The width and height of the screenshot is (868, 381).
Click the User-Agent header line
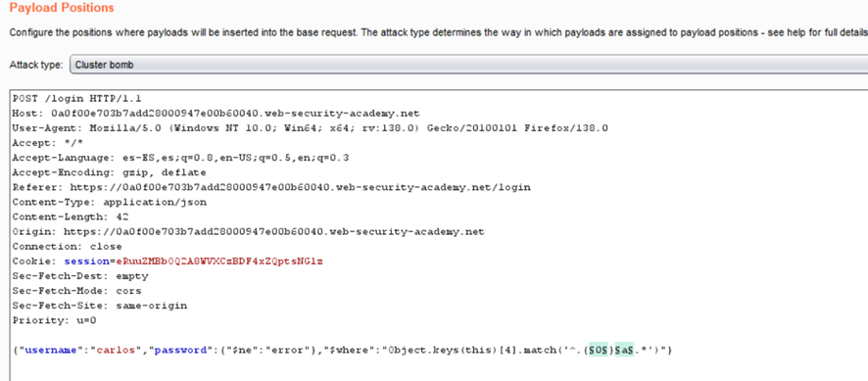pos(310,128)
